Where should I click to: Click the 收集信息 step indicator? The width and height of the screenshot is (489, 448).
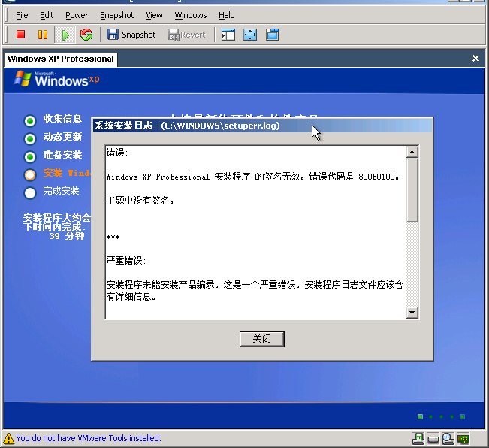point(30,120)
